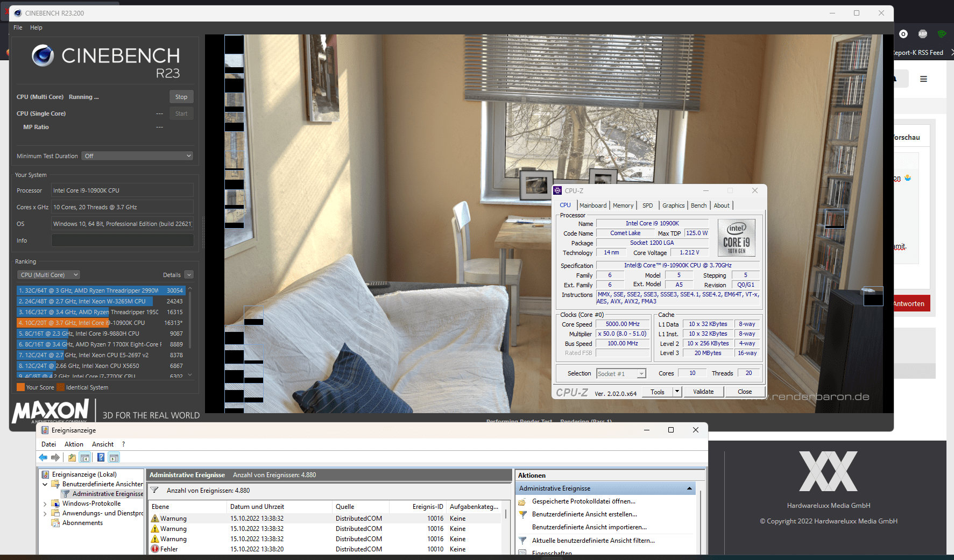Click the CPU-Z title bar app icon
Screen dimensions: 954x560
558,190
